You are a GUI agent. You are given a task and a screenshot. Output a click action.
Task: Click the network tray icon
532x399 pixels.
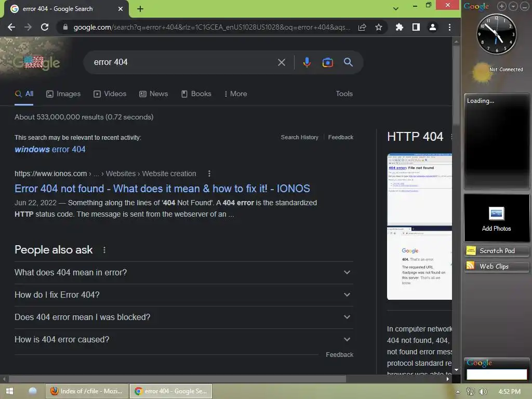point(471,392)
